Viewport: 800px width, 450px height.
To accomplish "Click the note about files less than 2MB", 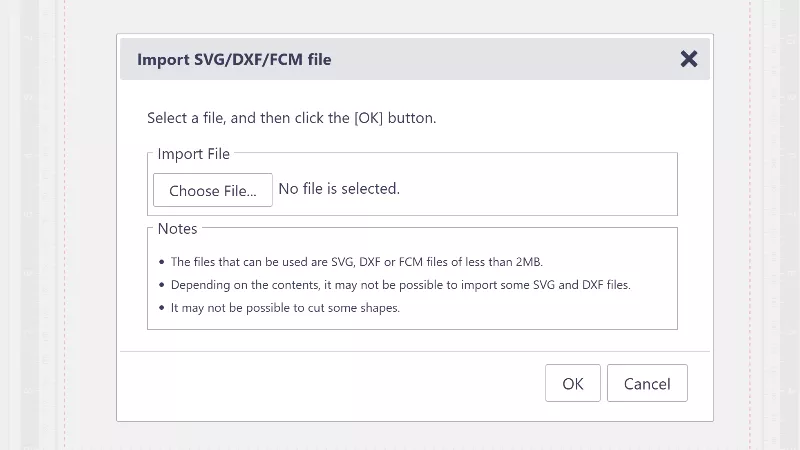I will click(356, 262).
